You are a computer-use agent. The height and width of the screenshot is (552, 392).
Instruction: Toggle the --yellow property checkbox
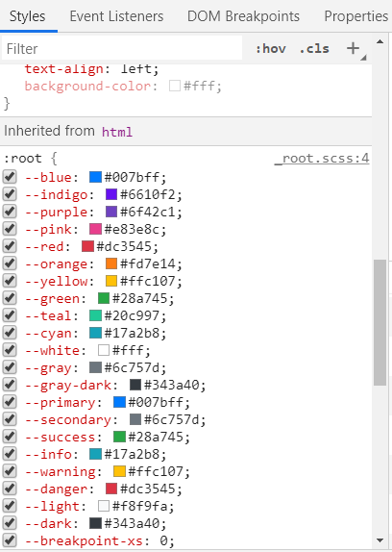(10, 281)
